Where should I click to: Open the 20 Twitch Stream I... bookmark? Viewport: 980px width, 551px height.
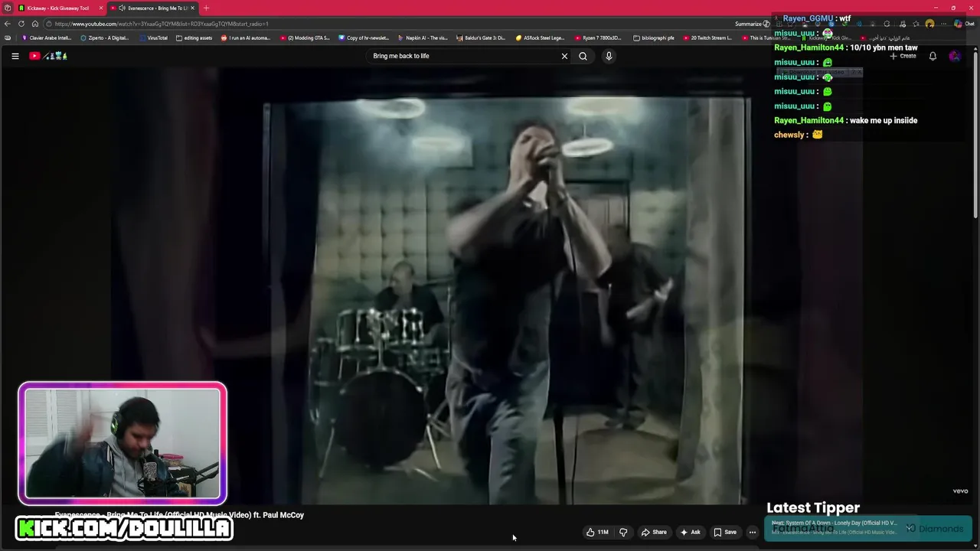(x=707, y=37)
